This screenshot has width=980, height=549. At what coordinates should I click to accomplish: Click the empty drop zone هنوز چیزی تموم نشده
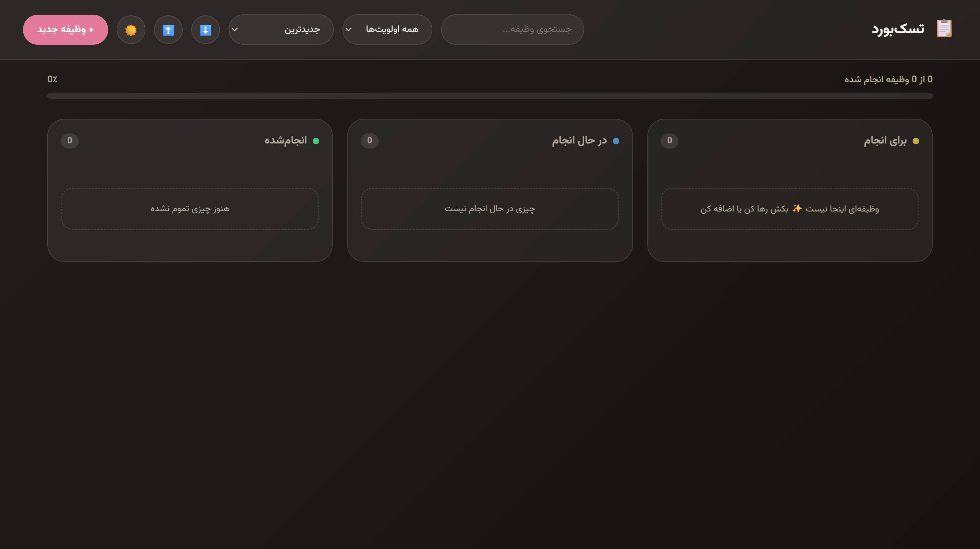tap(190, 209)
